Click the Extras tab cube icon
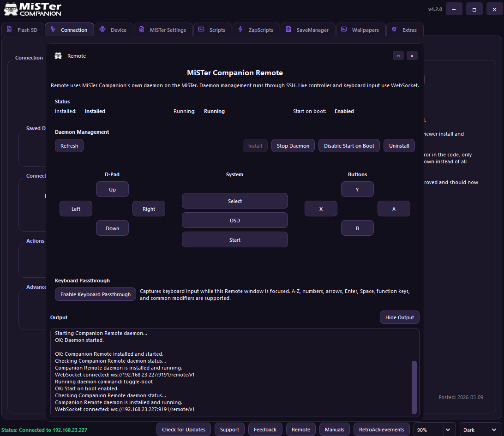Viewport: 504px width, 436px height. click(x=395, y=29)
